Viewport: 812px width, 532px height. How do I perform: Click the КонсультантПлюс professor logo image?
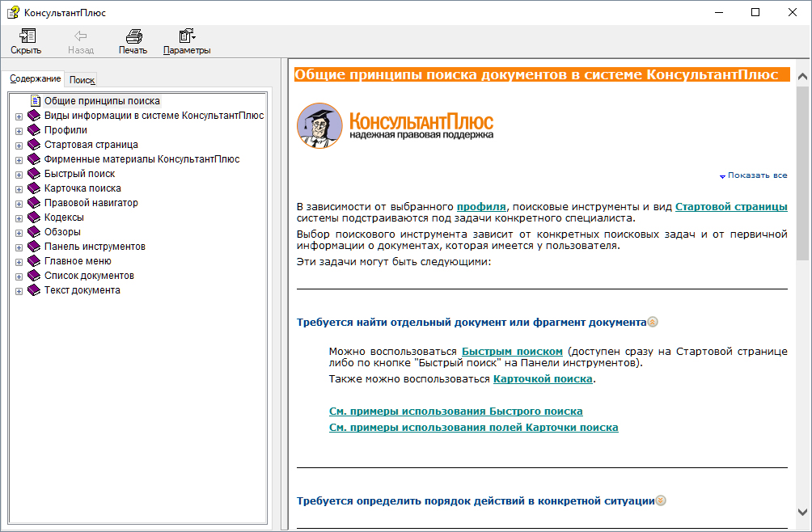point(319,125)
